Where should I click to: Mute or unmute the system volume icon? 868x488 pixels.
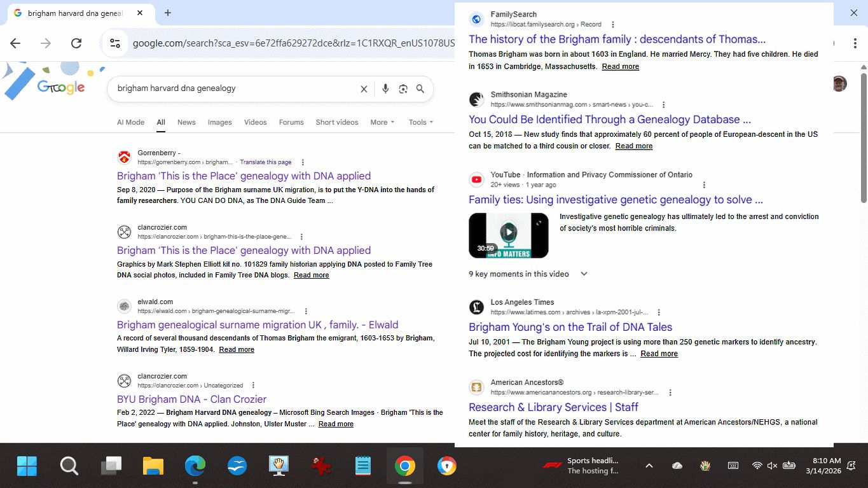(x=772, y=466)
